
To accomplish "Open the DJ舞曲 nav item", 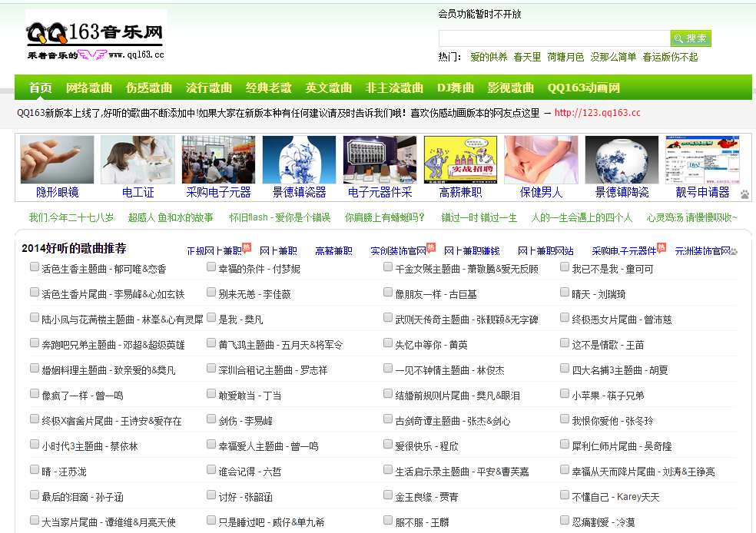I will click(x=455, y=88).
